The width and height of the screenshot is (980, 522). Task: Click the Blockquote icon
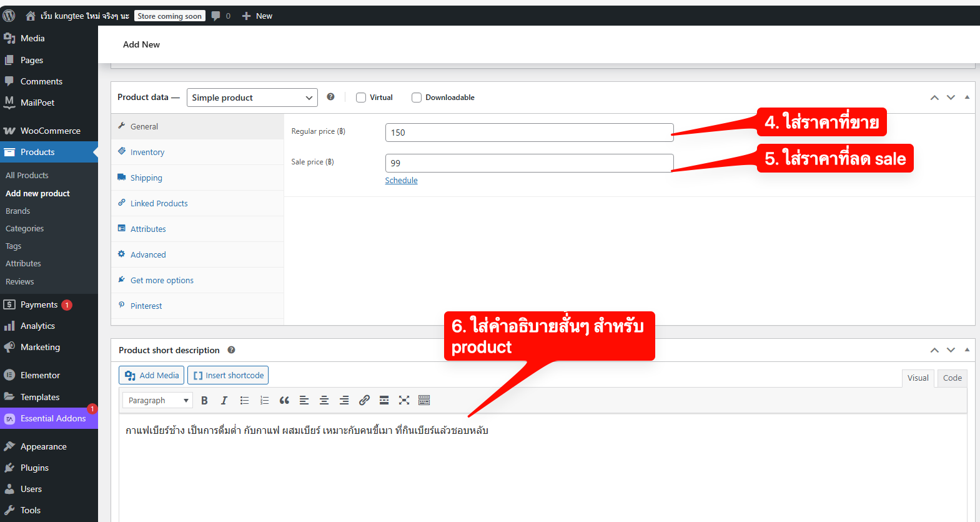pyautogui.click(x=284, y=401)
